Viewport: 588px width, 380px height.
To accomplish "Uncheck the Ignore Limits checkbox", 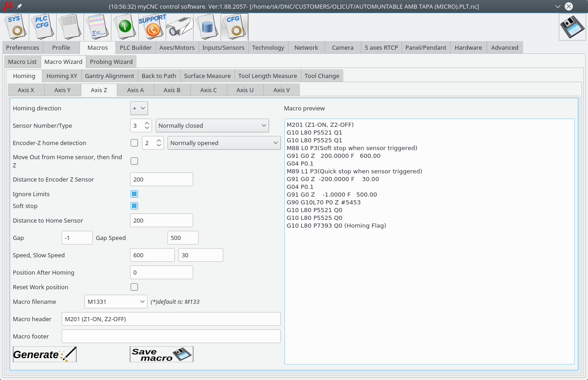I will [134, 194].
